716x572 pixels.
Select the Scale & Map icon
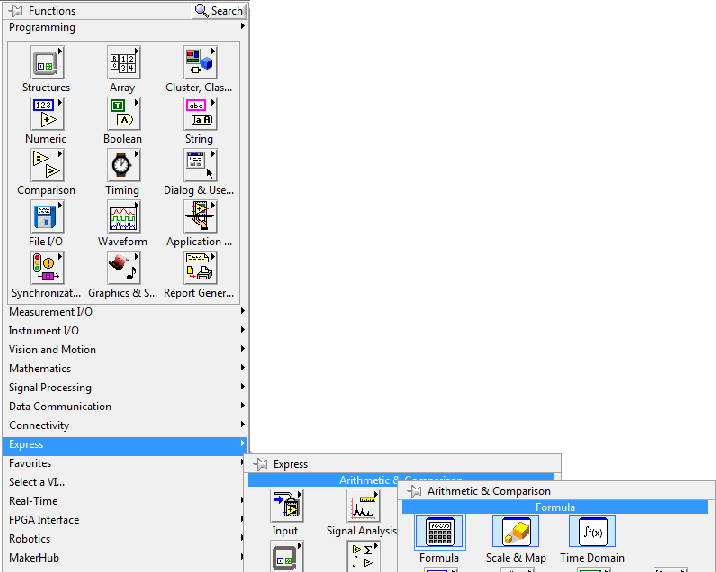coord(516,531)
